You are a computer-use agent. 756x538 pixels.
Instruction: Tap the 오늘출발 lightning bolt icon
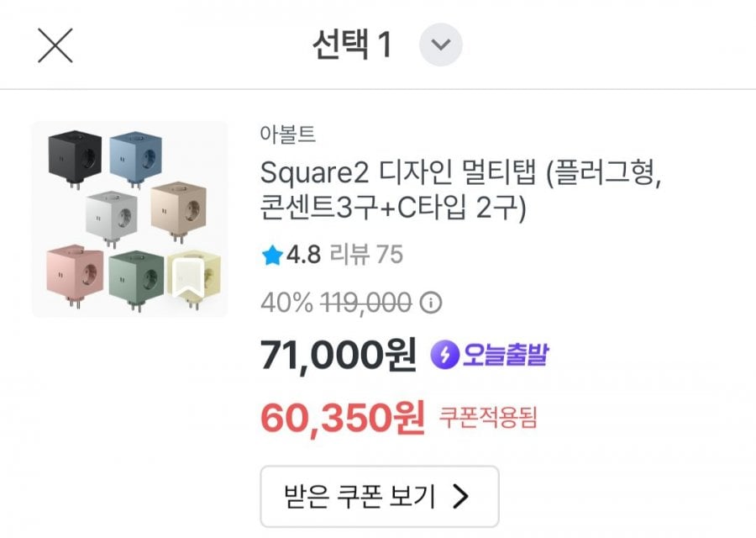click(x=444, y=356)
